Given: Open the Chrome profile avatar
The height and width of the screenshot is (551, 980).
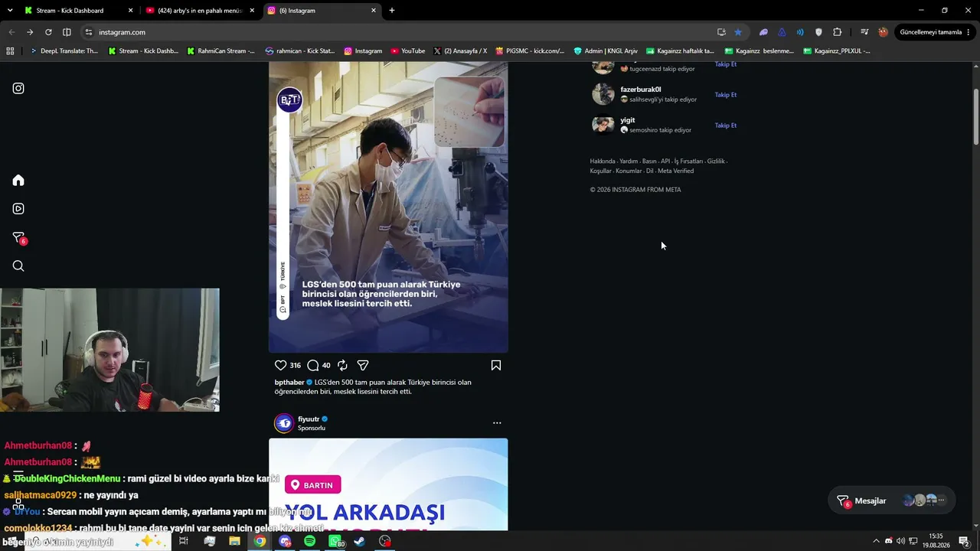Looking at the screenshot, I should click(883, 32).
